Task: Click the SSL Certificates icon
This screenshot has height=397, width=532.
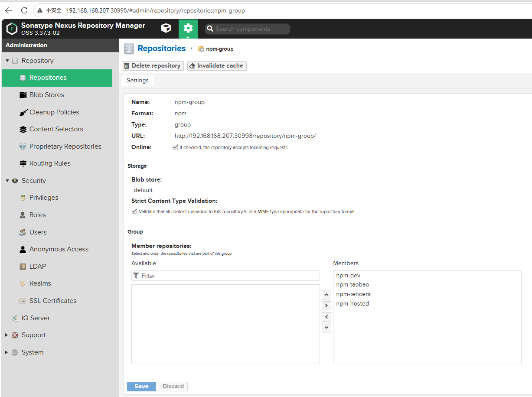Action: pos(23,301)
